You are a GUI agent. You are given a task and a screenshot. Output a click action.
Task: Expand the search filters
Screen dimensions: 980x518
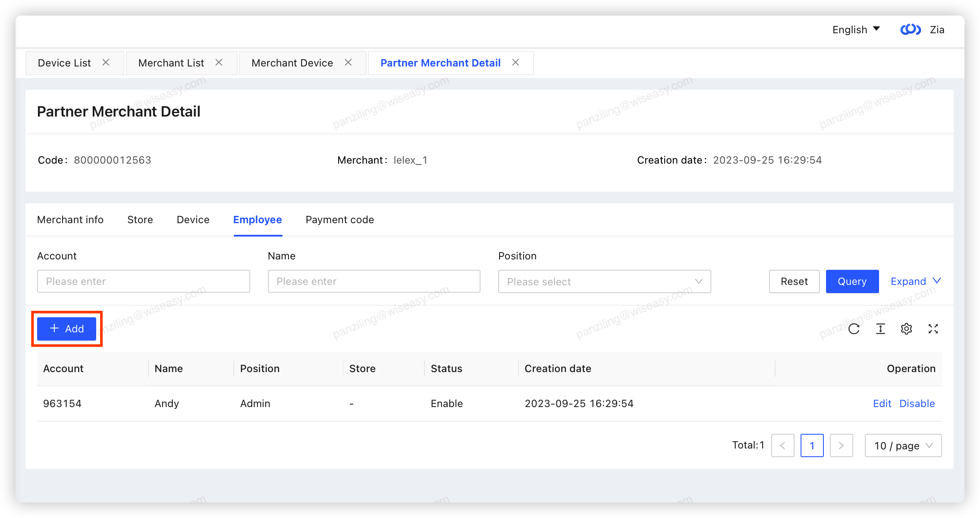915,281
